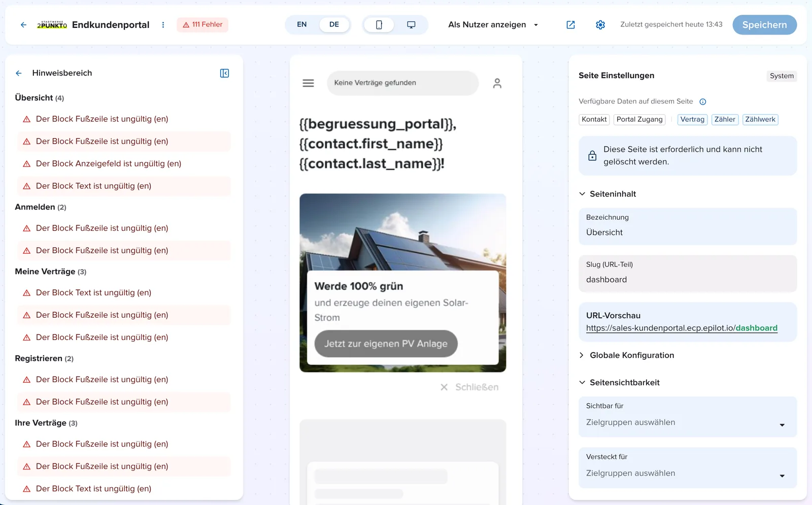This screenshot has width=812, height=505.
Task: Click Werde 100% grün heading
Action: pos(359,286)
